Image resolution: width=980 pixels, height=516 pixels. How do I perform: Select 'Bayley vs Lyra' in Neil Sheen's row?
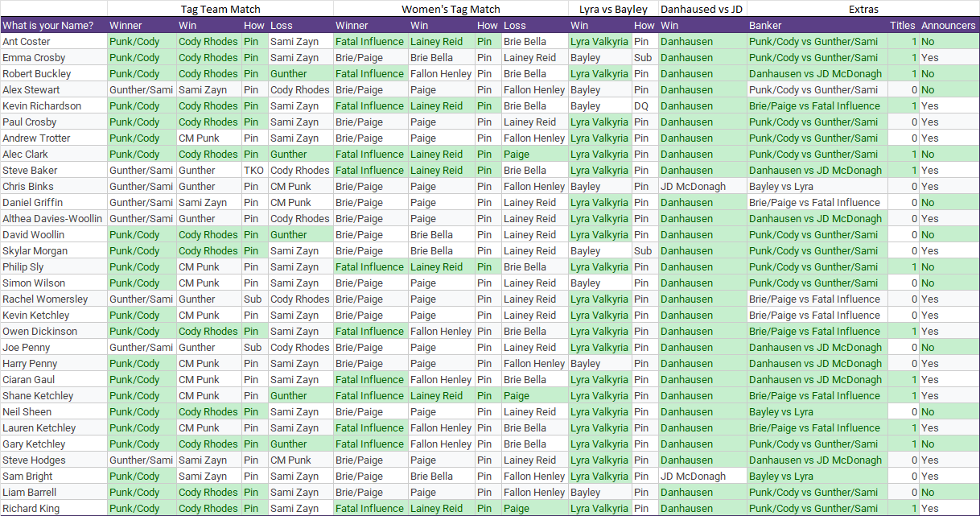point(817,411)
